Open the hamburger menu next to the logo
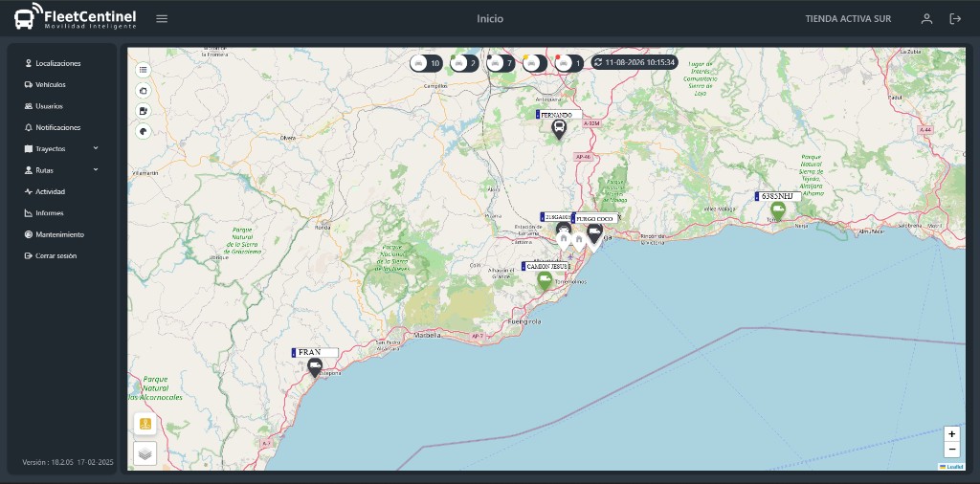This screenshot has width=980, height=484. [162, 19]
